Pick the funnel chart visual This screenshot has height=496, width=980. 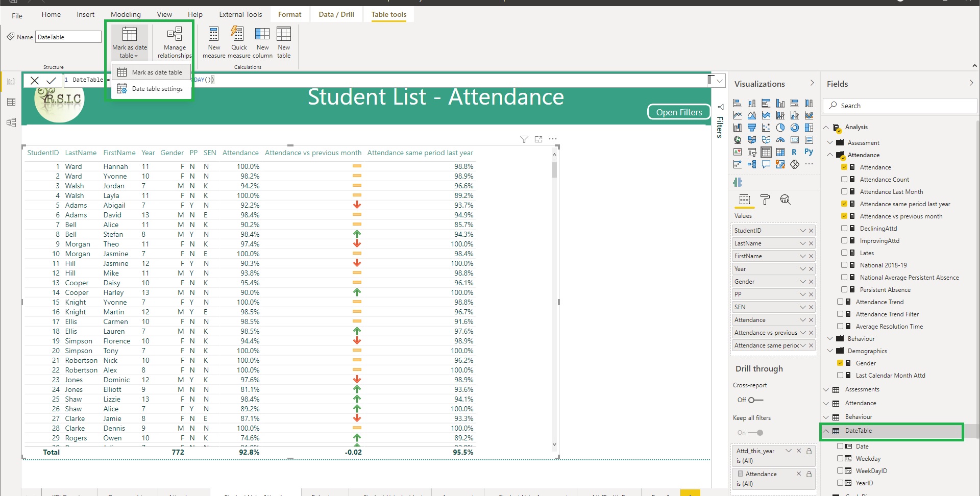(x=751, y=128)
